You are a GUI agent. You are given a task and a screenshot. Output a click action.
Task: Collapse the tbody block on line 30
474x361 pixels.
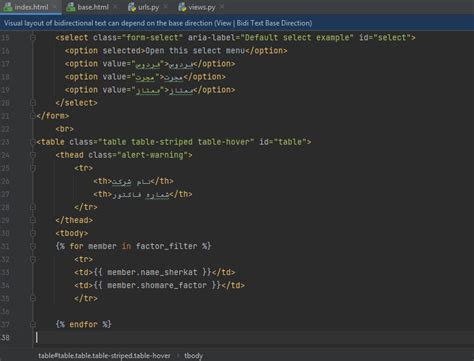pyautogui.click(x=33, y=233)
